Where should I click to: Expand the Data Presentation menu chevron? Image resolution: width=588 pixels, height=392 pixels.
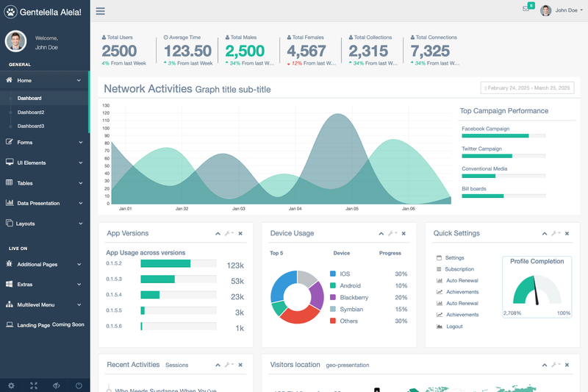(x=80, y=203)
